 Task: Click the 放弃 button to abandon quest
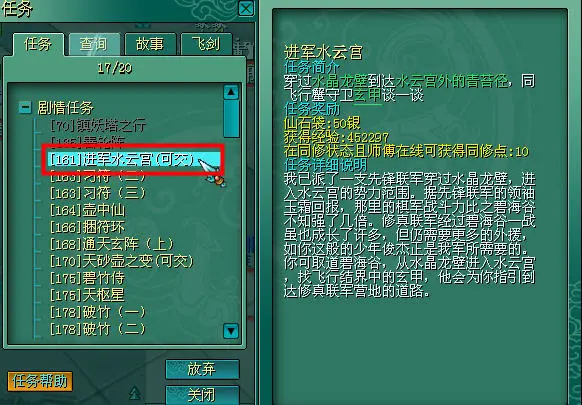pyautogui.click(x=202, y=369)
